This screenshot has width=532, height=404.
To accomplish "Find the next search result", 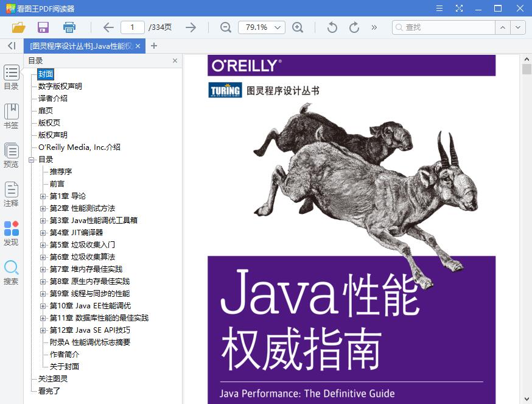I will tap(518, 27).
